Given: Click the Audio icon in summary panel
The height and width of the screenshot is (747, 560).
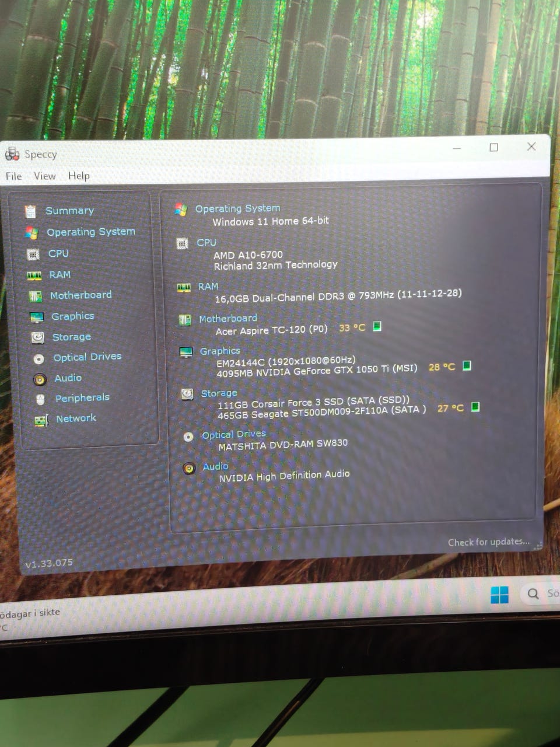Looking at the screenshot, I should (x=189, y=468).
